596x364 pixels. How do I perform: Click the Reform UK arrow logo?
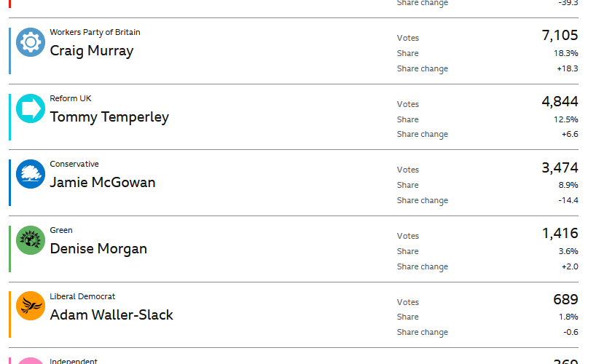coord(31,108)
